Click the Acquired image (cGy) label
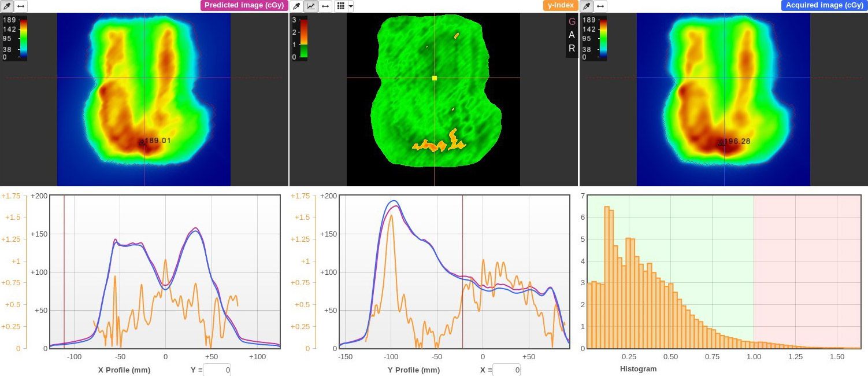The height and width of the screenshot is (376, 868). 824,5
